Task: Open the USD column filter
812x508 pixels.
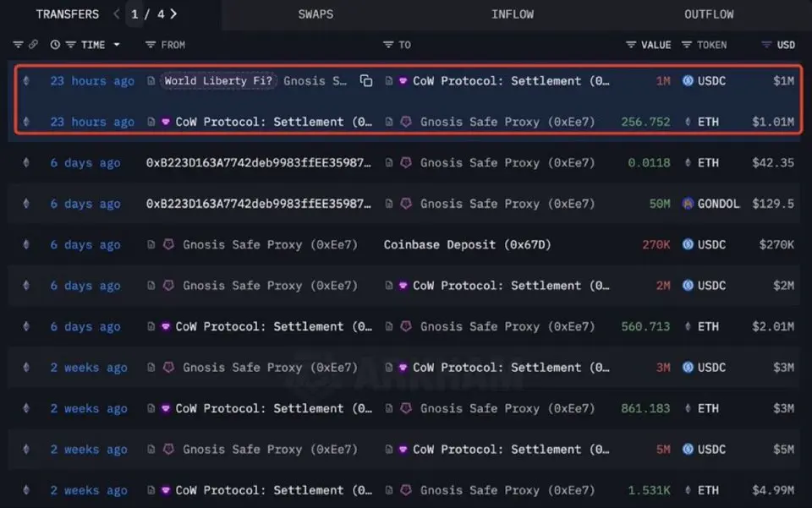Action: 766,45
